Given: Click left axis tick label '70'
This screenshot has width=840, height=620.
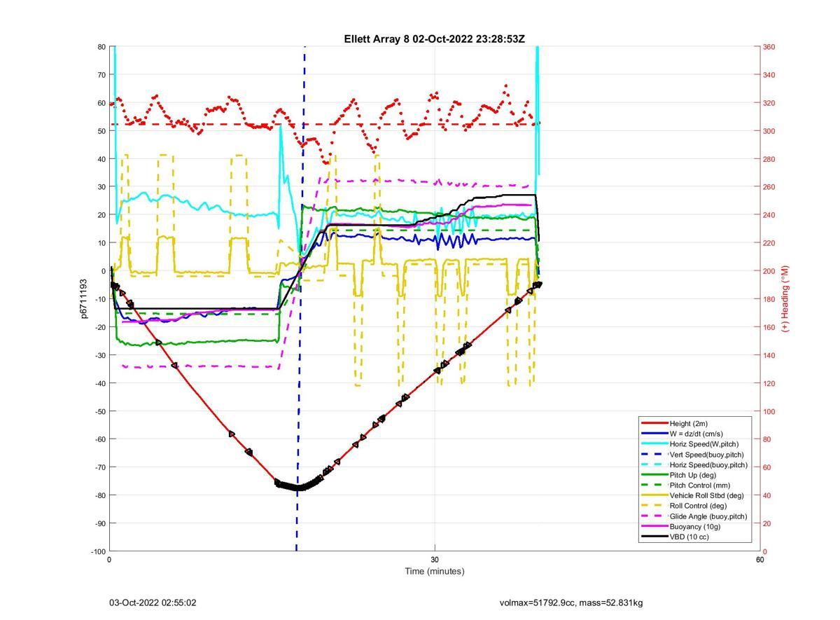Looking at the screenshot, I should pyautogui.click(x=101, y=75).
